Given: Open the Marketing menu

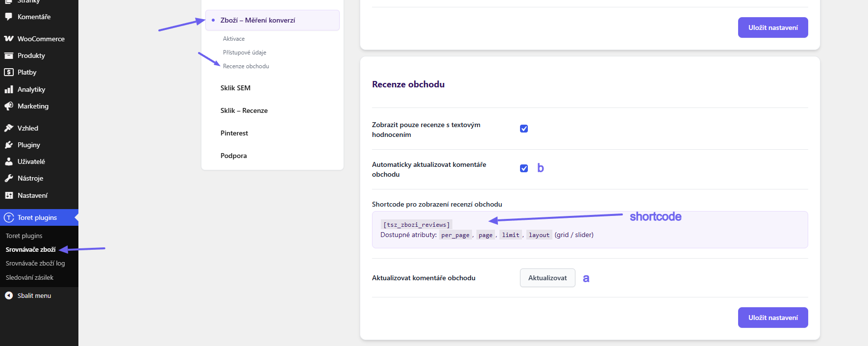Looking at the screenshot, I should (33, 106).
